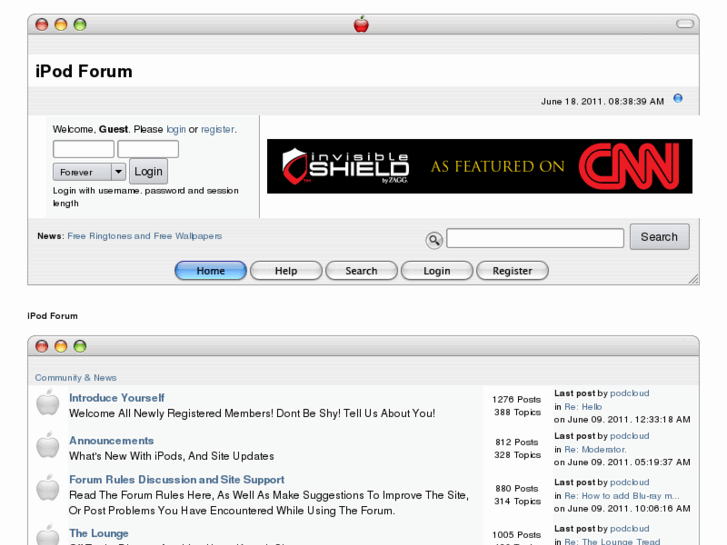Viewport: 727px width, 545px height.
Task: Open last post Re: How to add Blu-ray
Action: click(622, 496)
